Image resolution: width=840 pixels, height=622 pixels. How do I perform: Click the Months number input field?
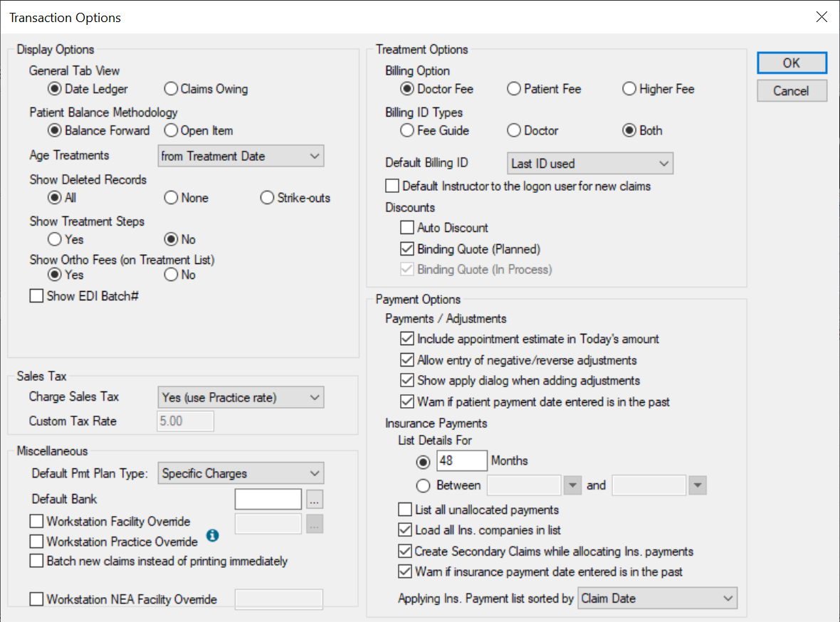pyautogui.click(x=462, y=461)
